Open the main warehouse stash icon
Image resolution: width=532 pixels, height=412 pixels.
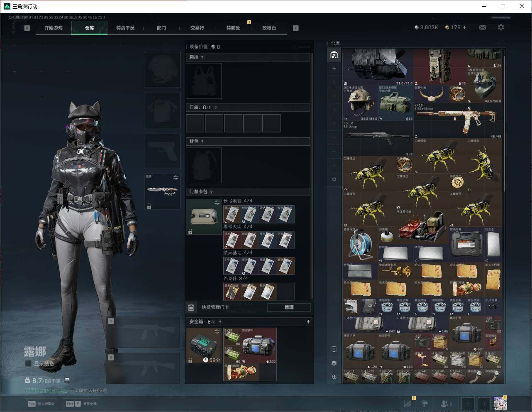click(334, 55)
